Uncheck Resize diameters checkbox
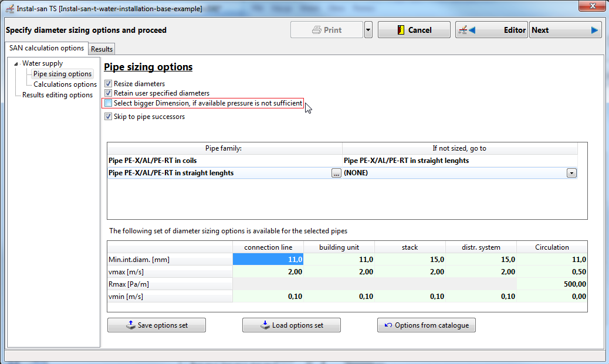 (109, 83)
